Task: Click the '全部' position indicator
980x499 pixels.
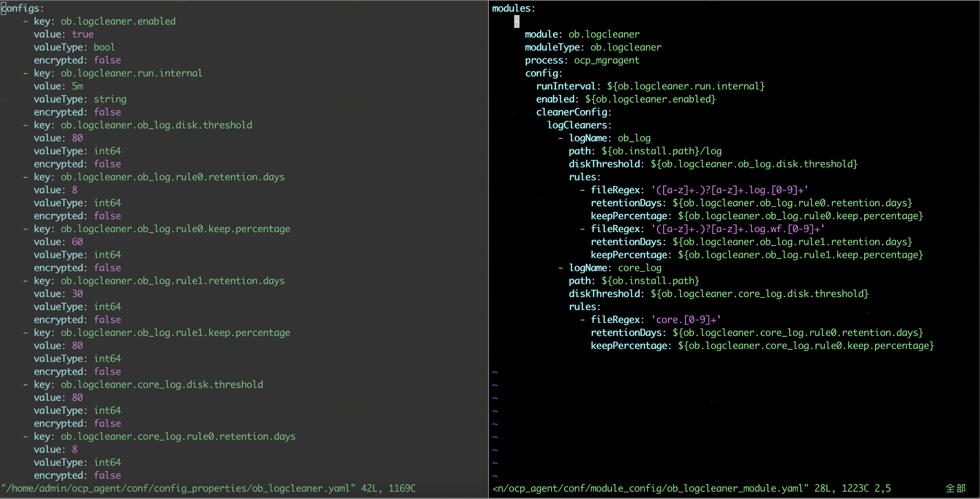Action: pos(956,489)
